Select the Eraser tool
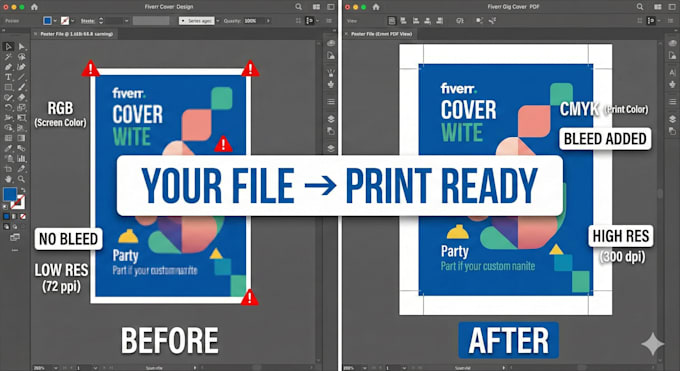The height and width of the screenshot is (371, 680). [x=21, y=98]
